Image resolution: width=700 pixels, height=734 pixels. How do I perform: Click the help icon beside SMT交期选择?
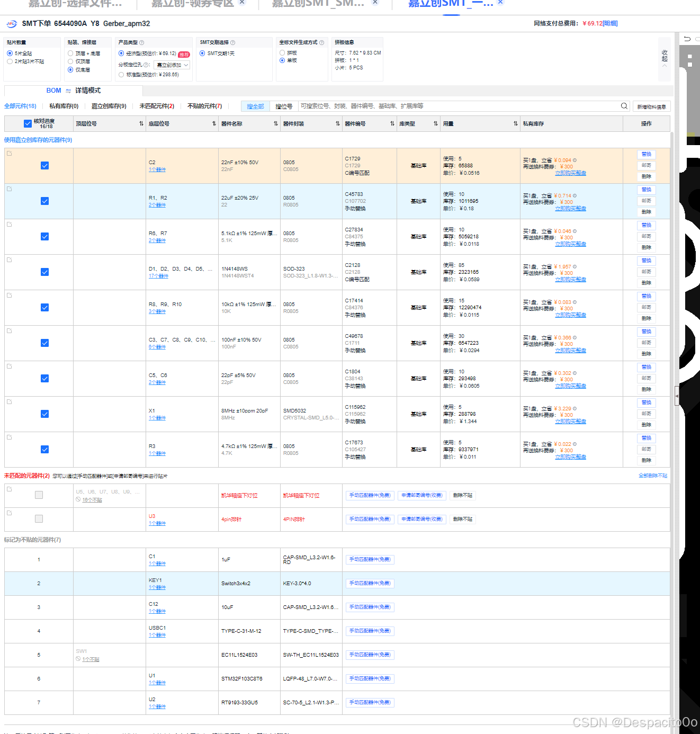(232, 42)
